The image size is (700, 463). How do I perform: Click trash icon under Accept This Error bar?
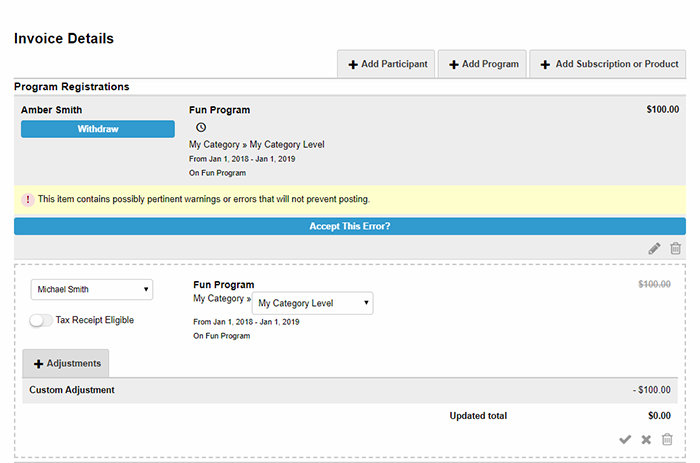(x=676, y=249)
